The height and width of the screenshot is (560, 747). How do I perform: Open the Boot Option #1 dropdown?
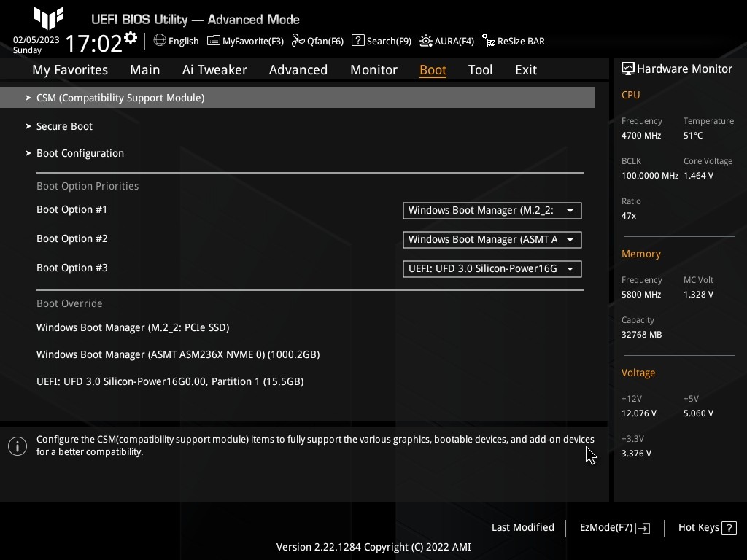click(x=492, y=211)
